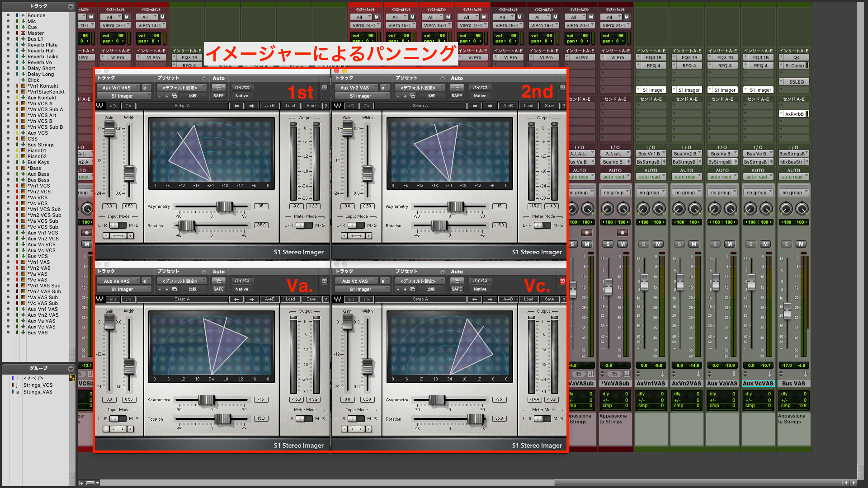
Task: Click right arrow preset button in 2nd Imager
Action: (x=490, y=106)
